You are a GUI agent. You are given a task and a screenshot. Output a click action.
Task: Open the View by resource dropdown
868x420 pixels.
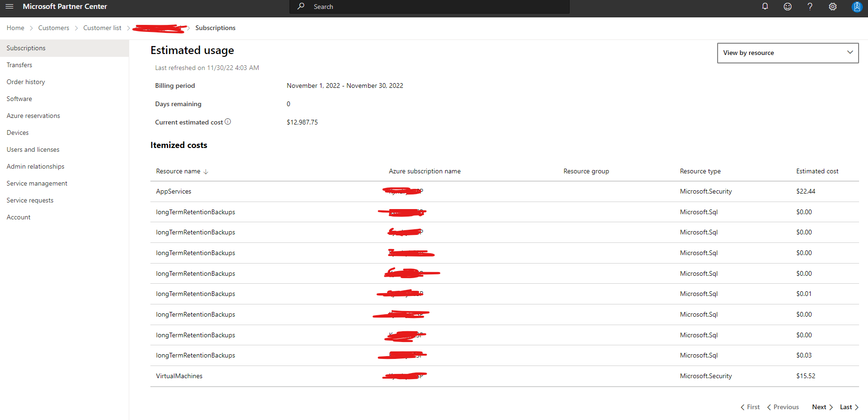[788, 53]
